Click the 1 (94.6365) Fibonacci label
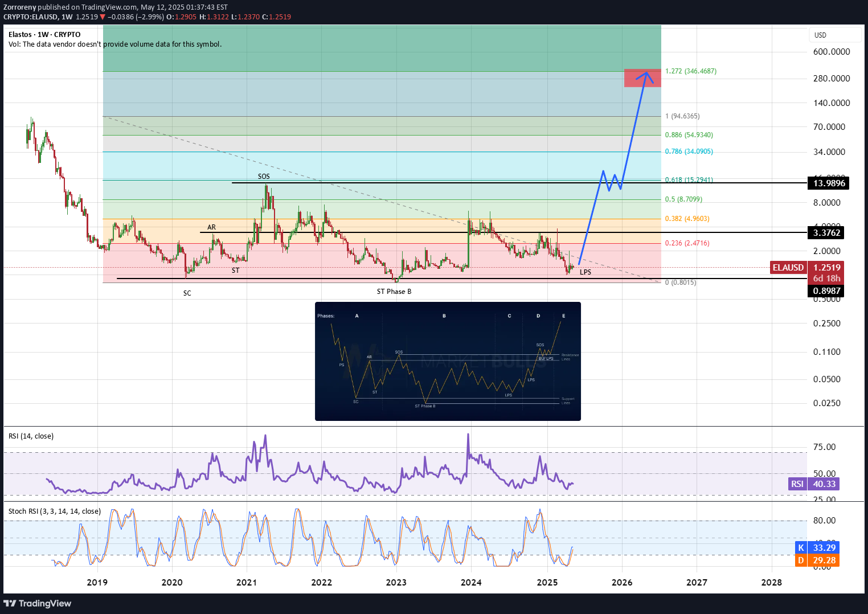Viewport: 868px width, 614px height. click(x=682, y=116)
